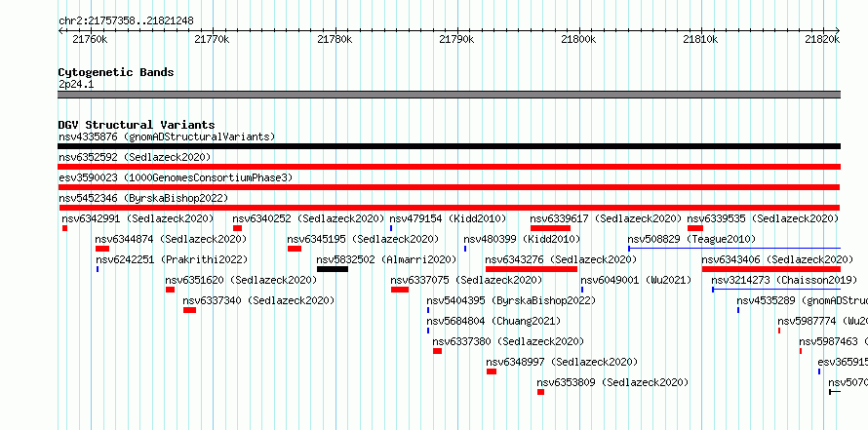Click the blue tick under nsv6049001
Image resolution: width=868 pixels, height=430 pixels.
click(582, 290)
